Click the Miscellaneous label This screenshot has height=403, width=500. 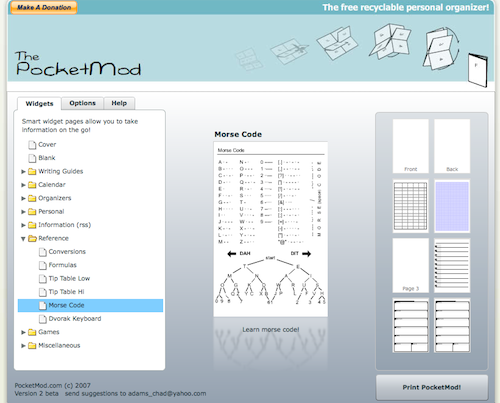[59, 346]
